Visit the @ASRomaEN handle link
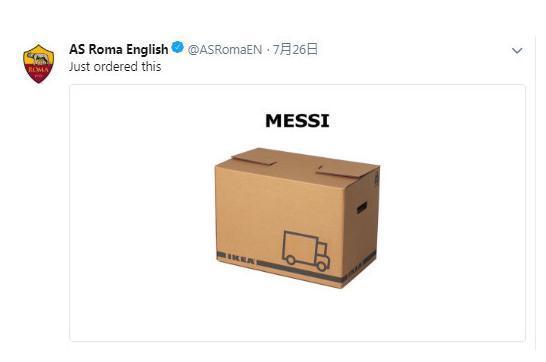 point(225,49)
